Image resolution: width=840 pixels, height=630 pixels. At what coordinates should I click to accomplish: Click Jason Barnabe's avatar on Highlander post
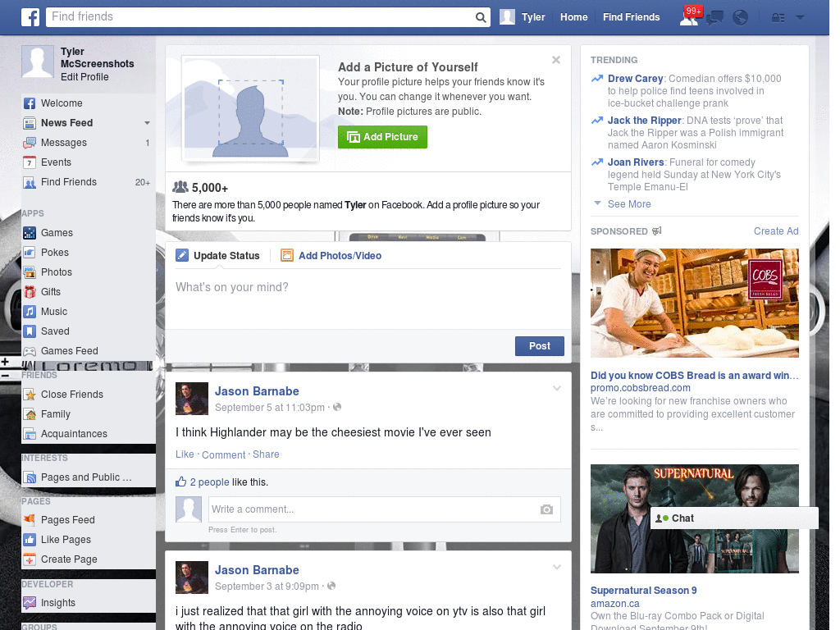click(192, 399)
